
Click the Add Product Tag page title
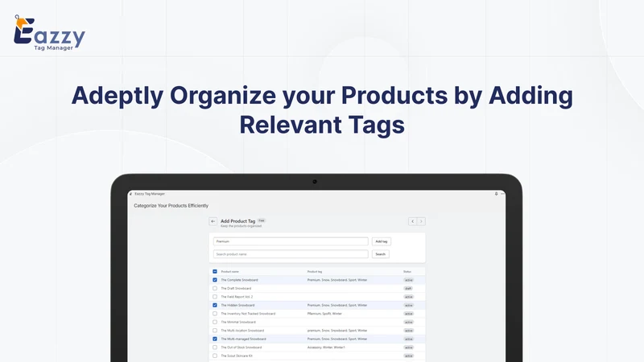[237, 220]
